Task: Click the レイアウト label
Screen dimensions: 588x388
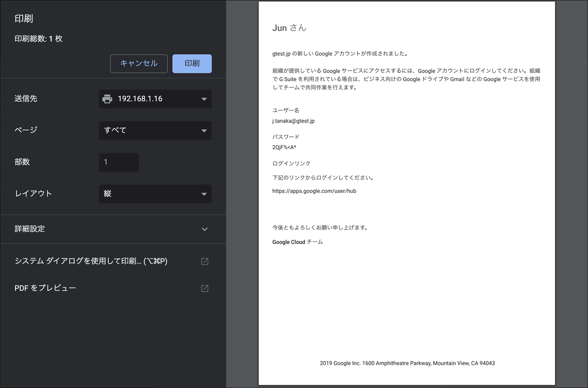Action: (33, 193)
